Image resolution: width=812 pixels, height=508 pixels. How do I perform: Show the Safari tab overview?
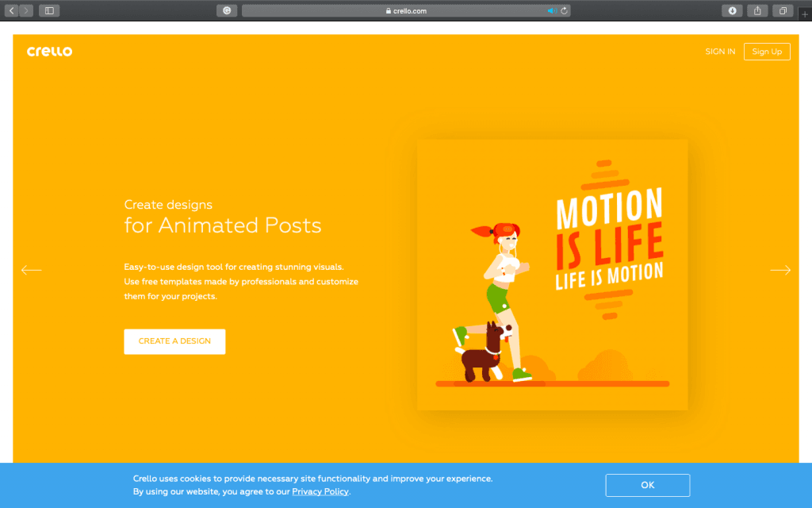(783, 10)
